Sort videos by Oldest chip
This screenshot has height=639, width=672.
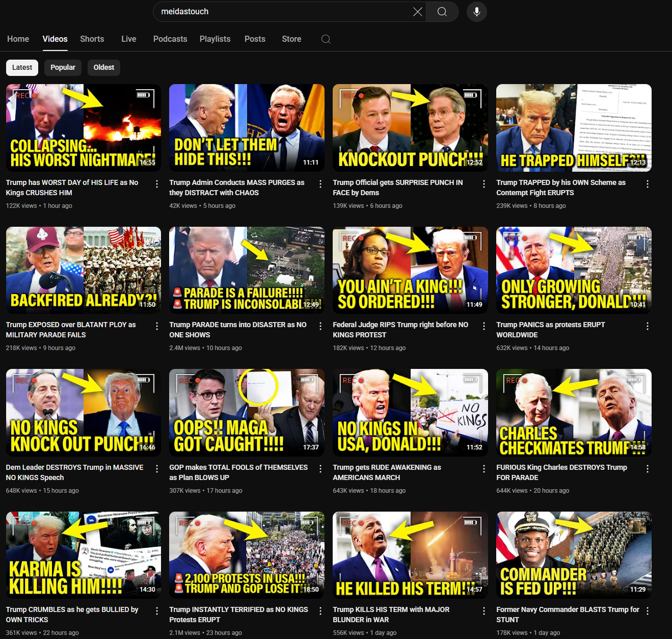click(x=104, y=68)
